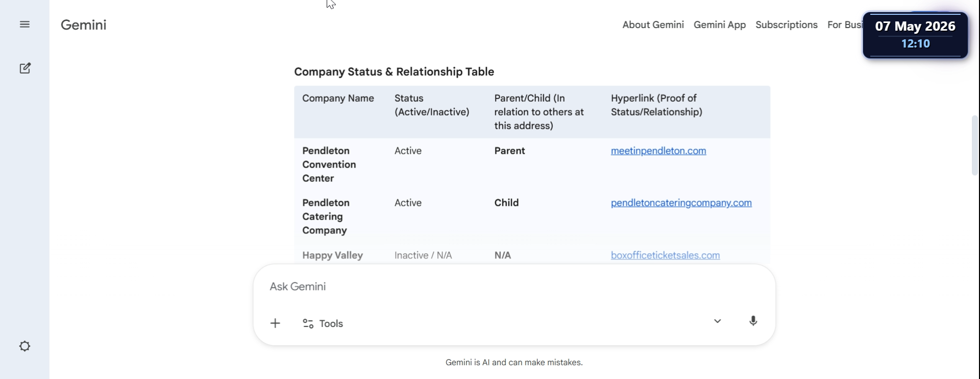This screenshot has height=379, width=980.
Task: Focus the Ask Gemini input field
Action: pos(514,287)
